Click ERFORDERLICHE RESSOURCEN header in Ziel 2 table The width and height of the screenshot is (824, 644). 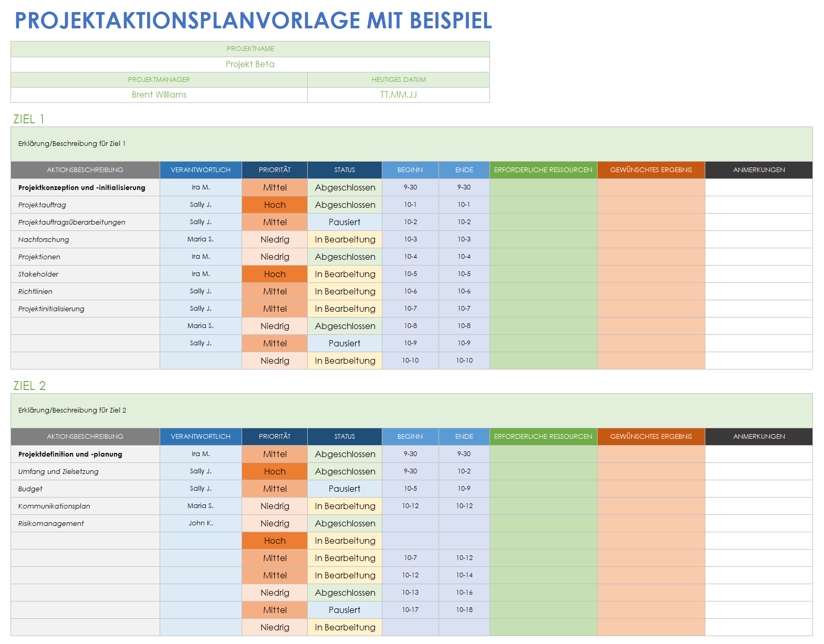[x=543, y=437]
